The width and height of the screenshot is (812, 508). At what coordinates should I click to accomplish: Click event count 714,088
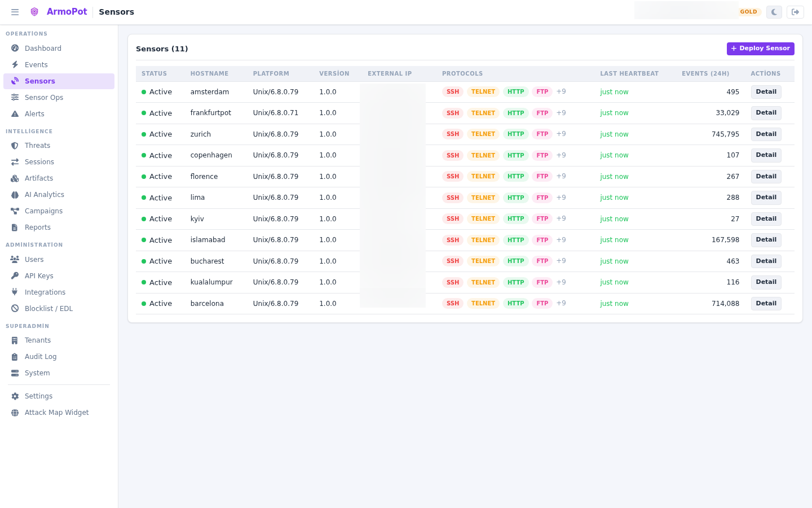(x=725, y=304)
